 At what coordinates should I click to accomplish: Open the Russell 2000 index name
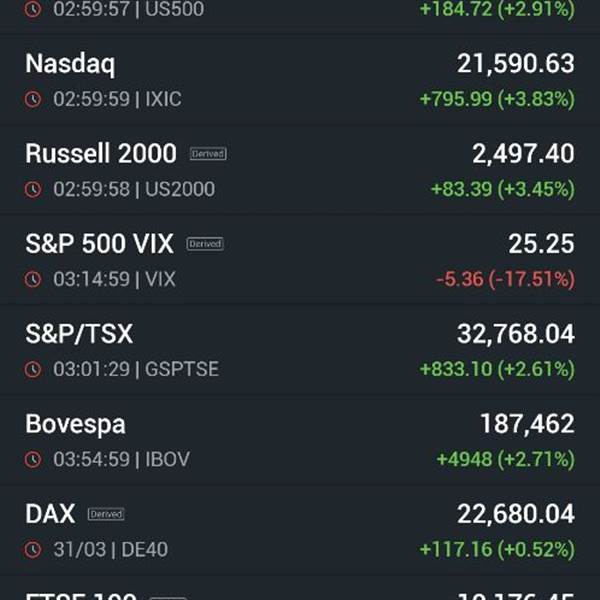[x=100, y=154]
